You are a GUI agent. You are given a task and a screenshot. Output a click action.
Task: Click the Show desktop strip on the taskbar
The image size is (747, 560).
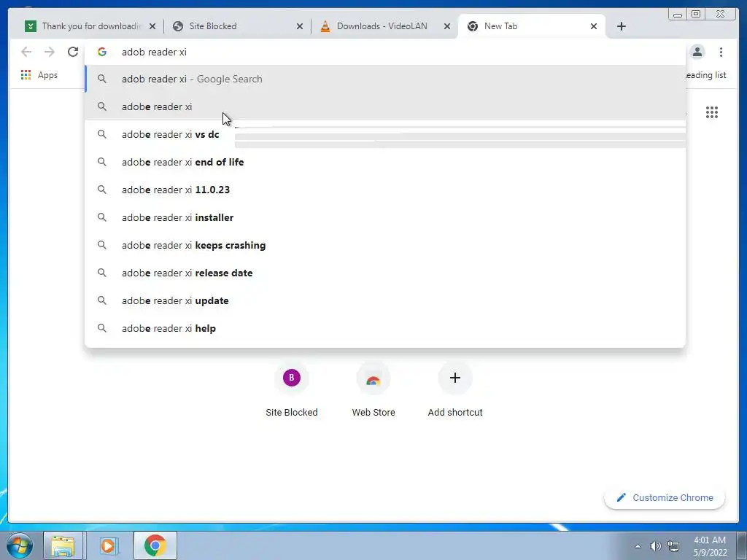pos(742,545)
